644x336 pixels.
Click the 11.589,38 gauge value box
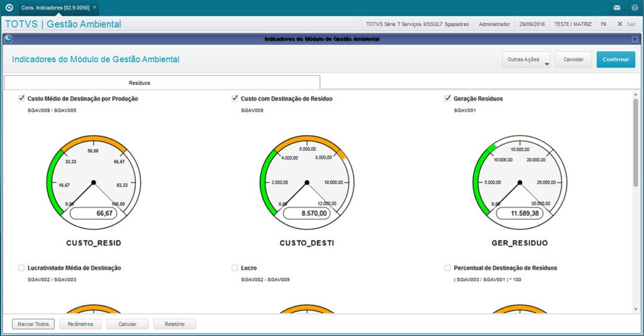(519, 214)
